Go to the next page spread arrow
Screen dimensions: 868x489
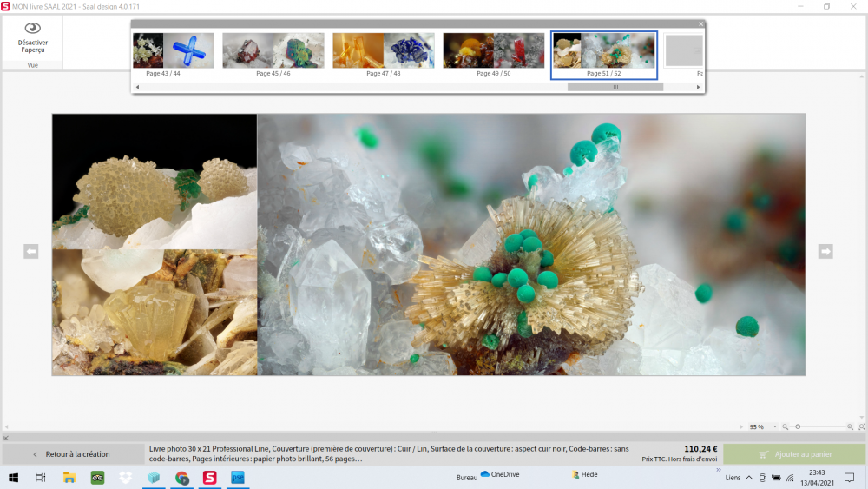click(825, 251)
